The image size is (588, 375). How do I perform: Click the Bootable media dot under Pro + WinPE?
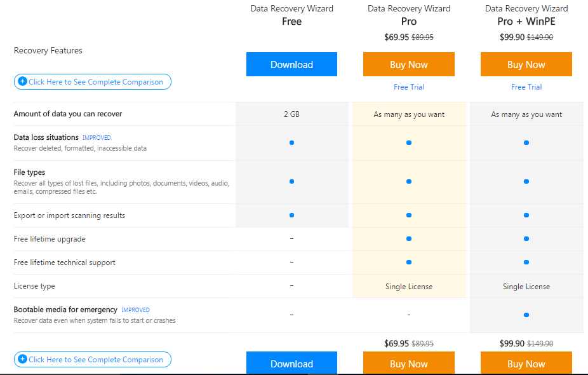click(x=526, y=314)
